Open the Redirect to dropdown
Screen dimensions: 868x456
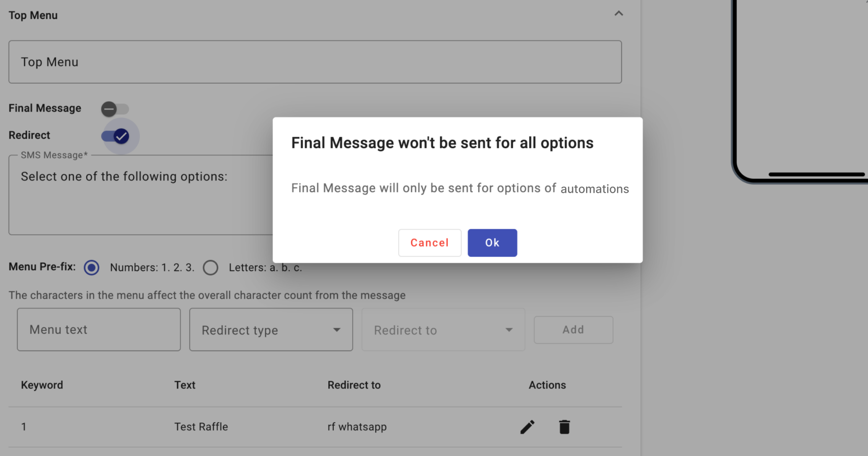[x=443, y=330]
